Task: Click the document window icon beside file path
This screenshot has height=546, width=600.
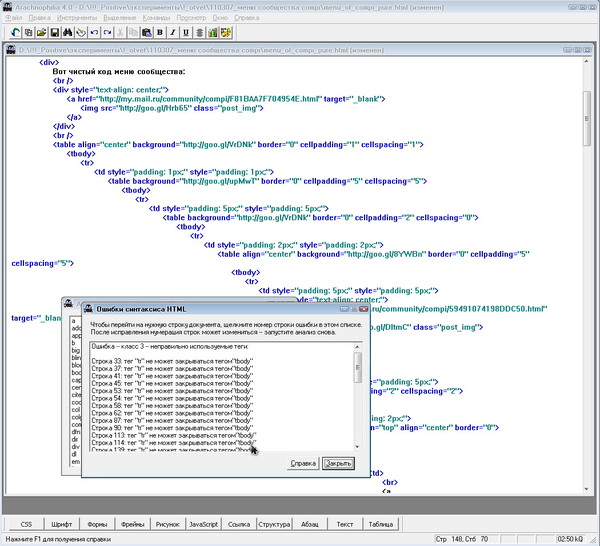Action: point(11,50)
